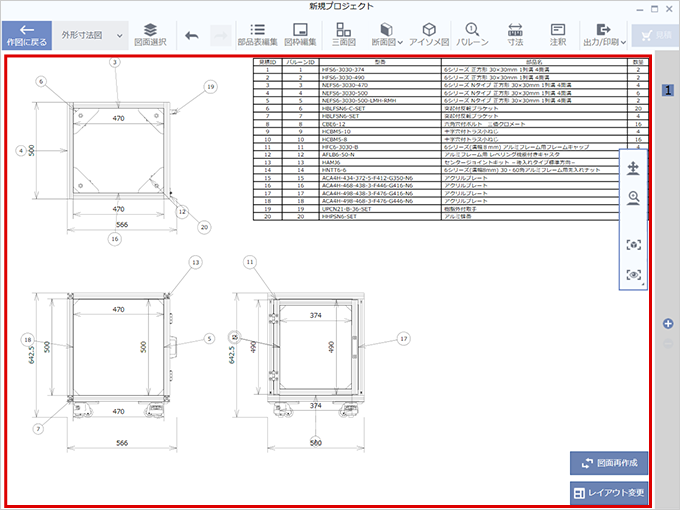Image resolution: width=680 pixels, height=510 pixels.
Task: Select 三面図 three-view tool
Action: click(x=343, y=35)
